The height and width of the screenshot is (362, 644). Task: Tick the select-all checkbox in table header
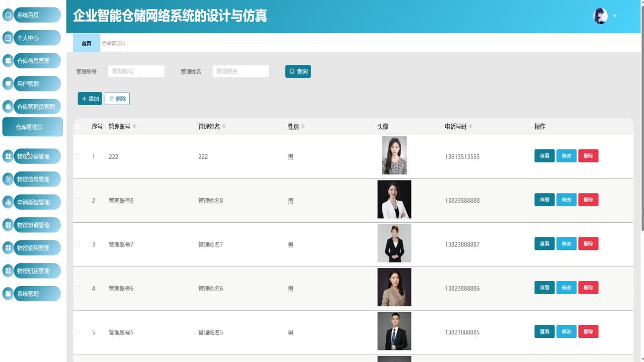point(77,126)
